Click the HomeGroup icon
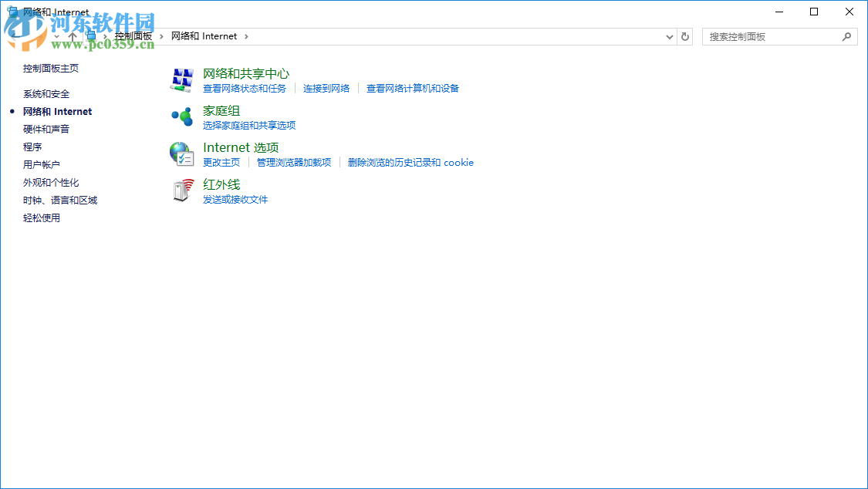Image resolution: width=868 pixels, height=489 pixels. pyautogui.click(x=181, y=116)
